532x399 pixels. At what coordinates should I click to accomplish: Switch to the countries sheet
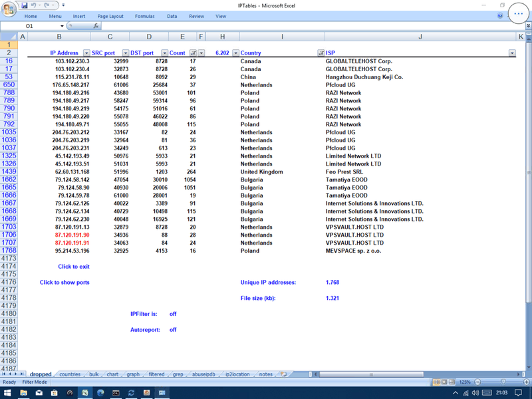pos(70,374)
